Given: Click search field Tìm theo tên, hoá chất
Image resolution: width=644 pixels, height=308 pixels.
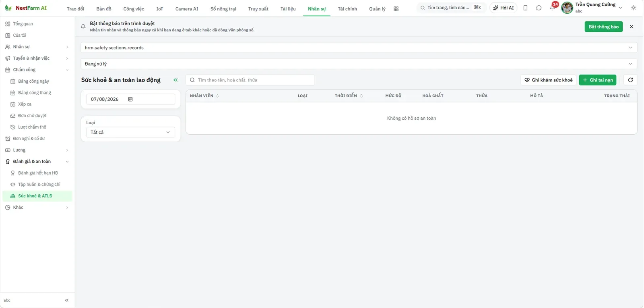Looking at the screenshot, I should point(250,80).
